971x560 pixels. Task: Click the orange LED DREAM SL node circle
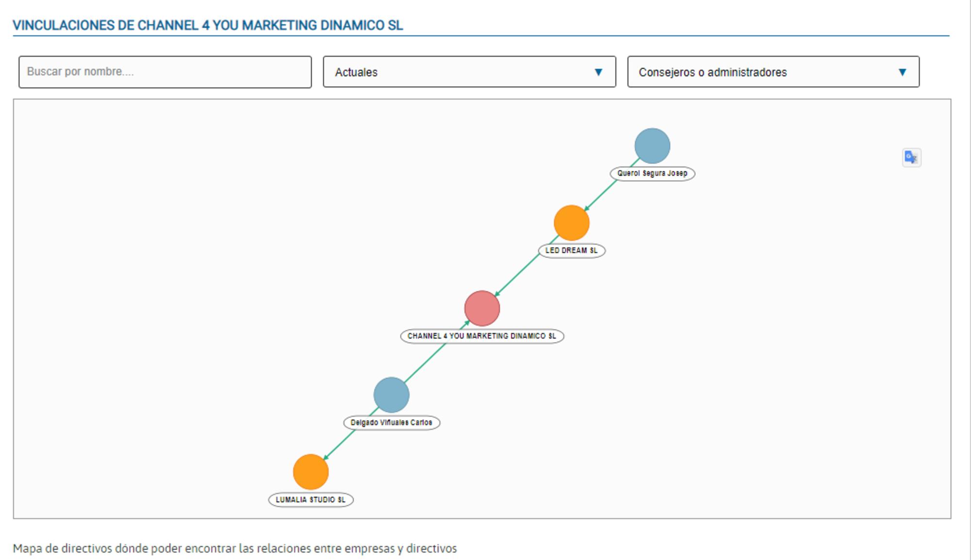pos(571,223)
